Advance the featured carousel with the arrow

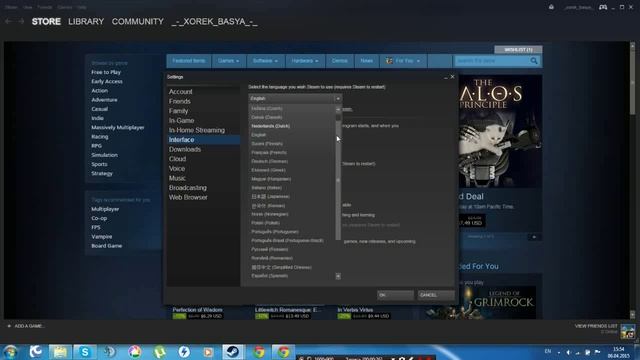coord(534,237)
